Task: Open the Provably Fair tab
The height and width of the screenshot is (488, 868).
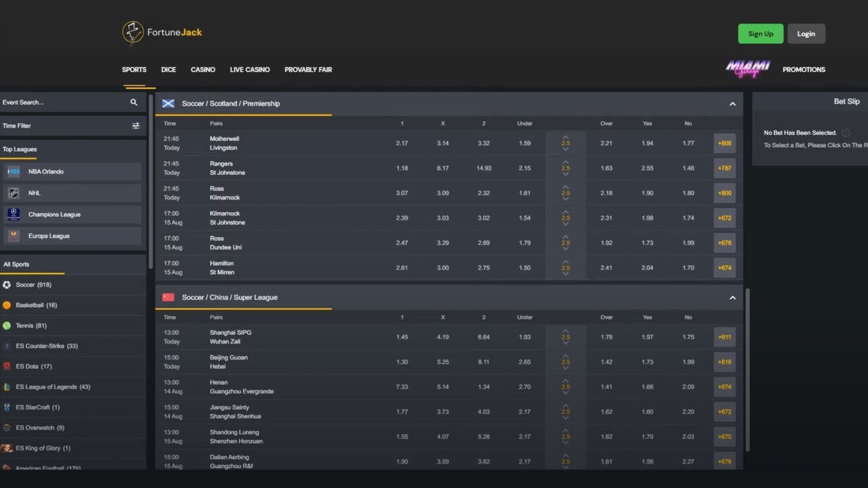Action: point(308,70)
